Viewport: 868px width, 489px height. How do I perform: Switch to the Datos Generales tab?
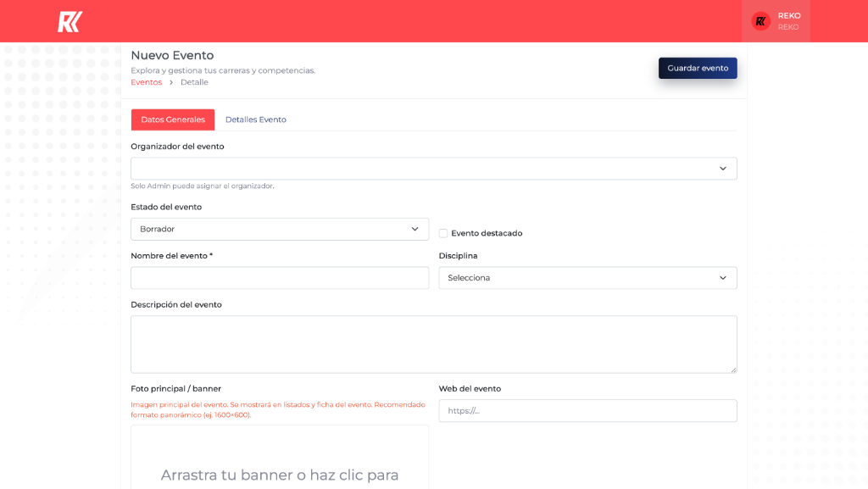click(173, 119)
